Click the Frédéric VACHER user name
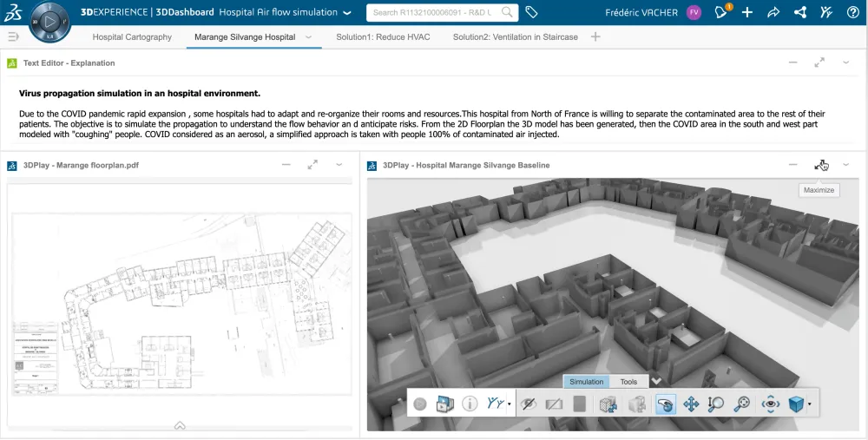 point(641,12)
